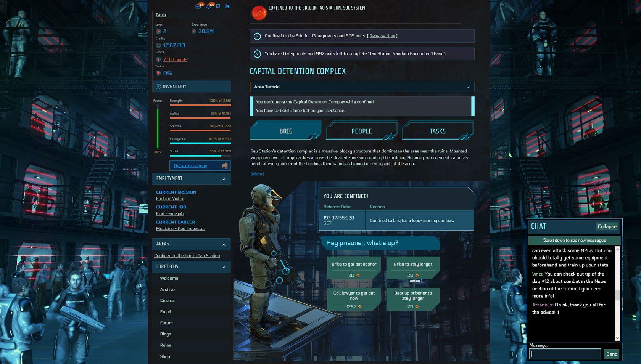Click the chat scrollbar down arrow
The width and height of the screenshot is (641, 364).
click(x=617, y=338)
